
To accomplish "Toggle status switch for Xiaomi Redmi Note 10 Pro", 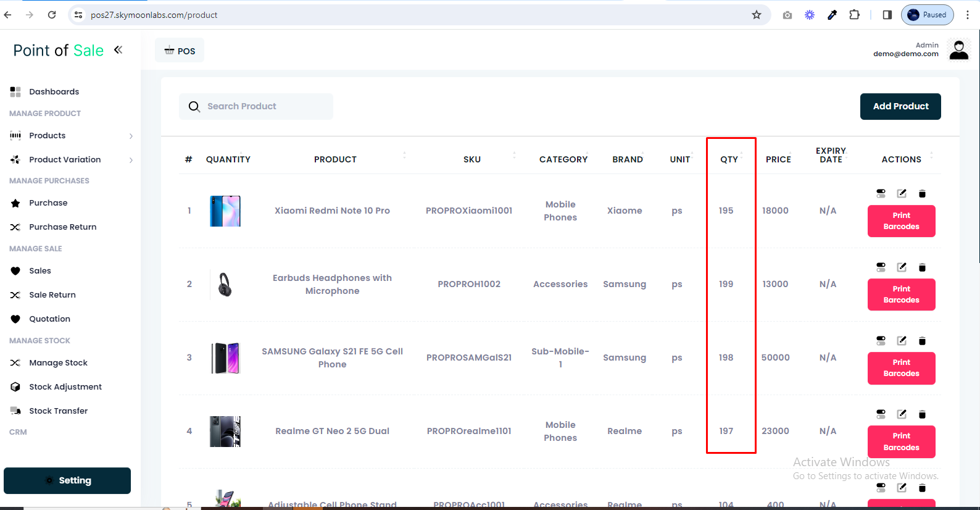I will coord(881,193).
